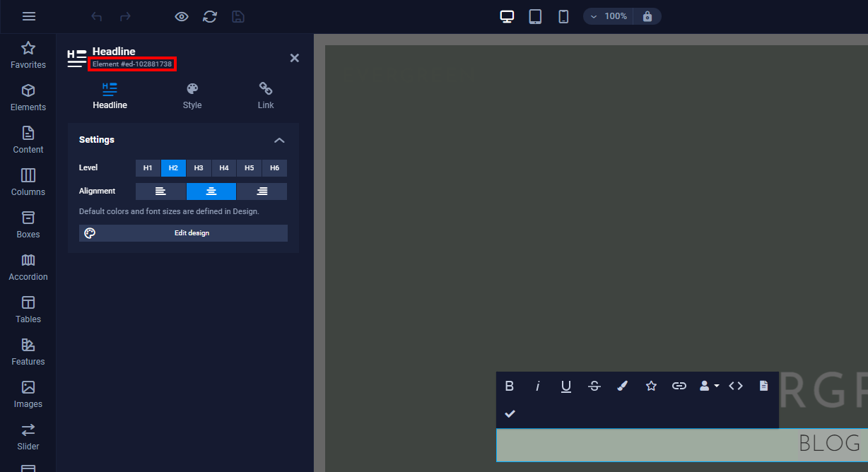Open the person icon dropdown
868x472 pixels.
[708, 386]
